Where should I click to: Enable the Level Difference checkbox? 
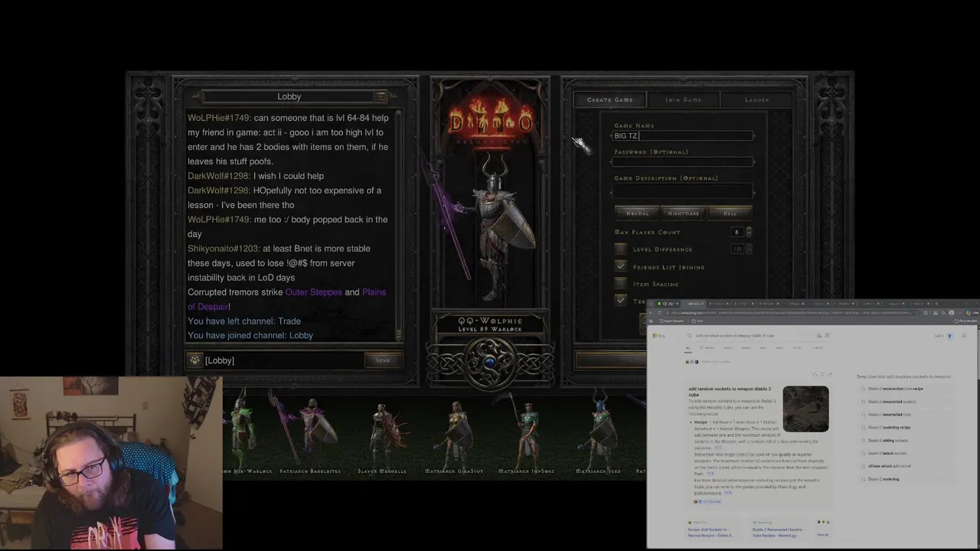click(621, 249)
